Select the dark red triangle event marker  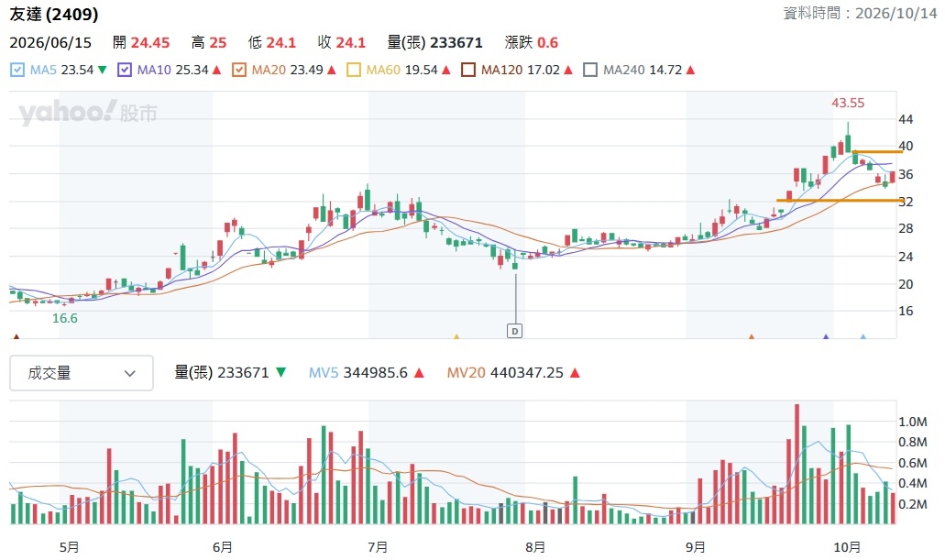[16, 336]
